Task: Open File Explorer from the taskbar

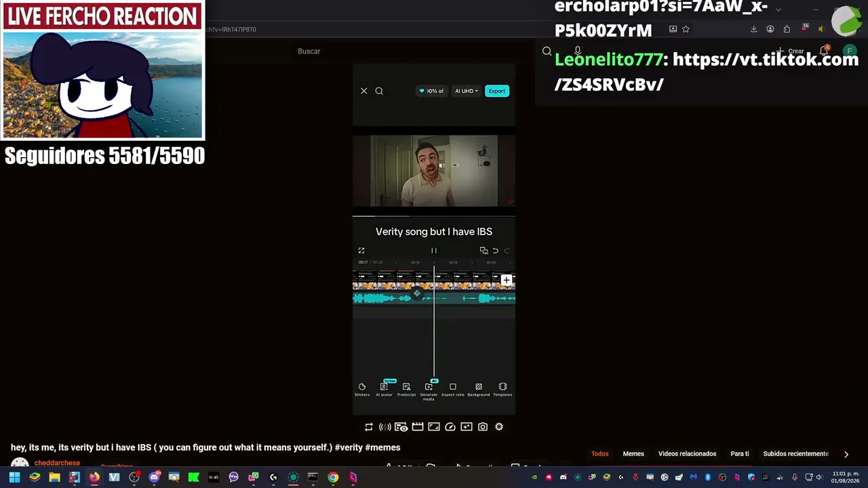Action: click(54, 477)
